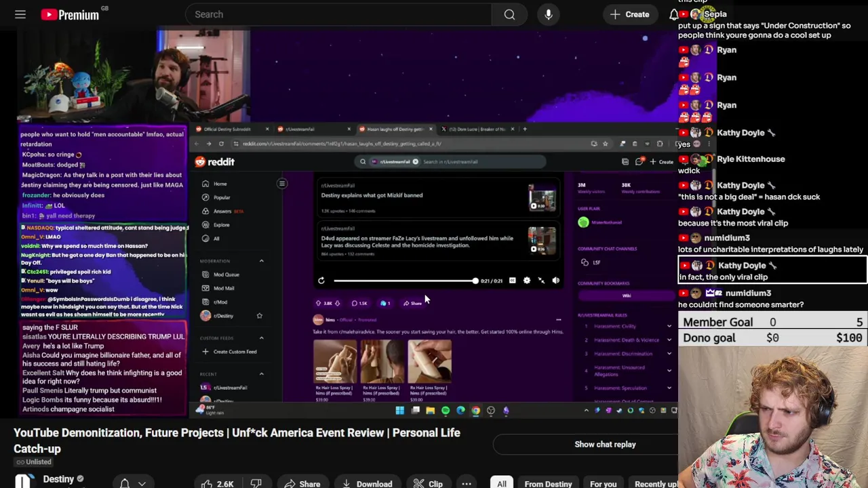868x488 pixels.
Task: Favorite r/Destiny with the star icon
Action: click(259, 315)
